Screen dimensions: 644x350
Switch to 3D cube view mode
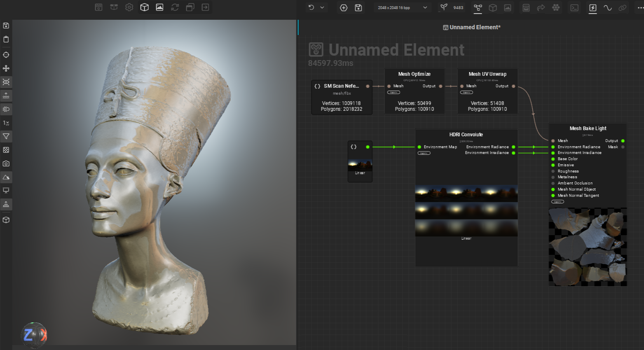click(x=144, y=7)
